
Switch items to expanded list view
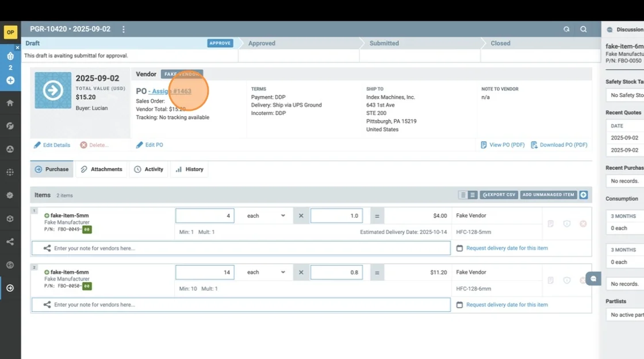point(473,195)
